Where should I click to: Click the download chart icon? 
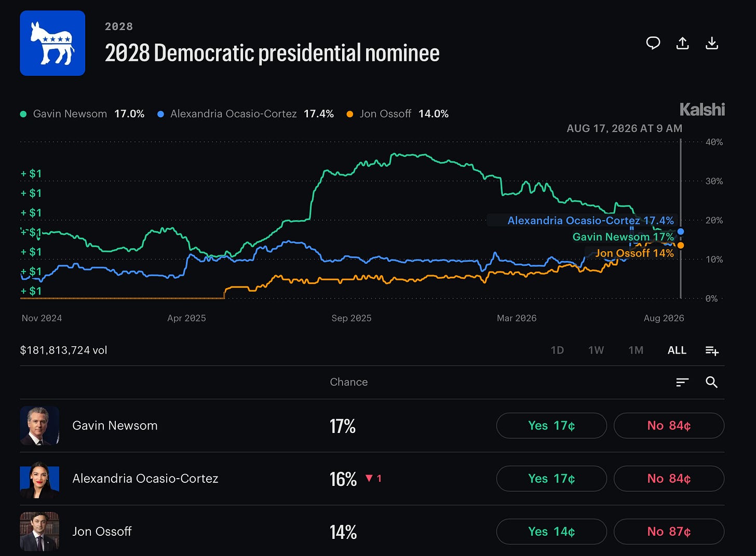pyautogui.click(x=712, y=43)
